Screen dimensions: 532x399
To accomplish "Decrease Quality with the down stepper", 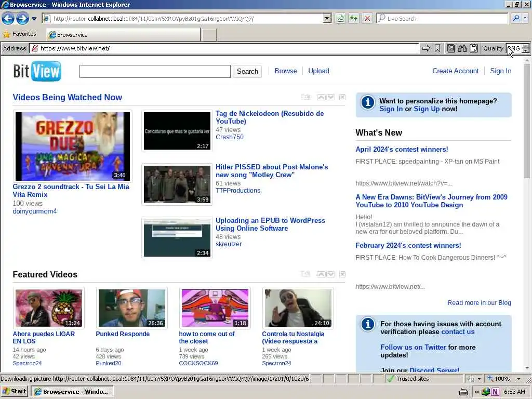I will (x=526, y=51).
